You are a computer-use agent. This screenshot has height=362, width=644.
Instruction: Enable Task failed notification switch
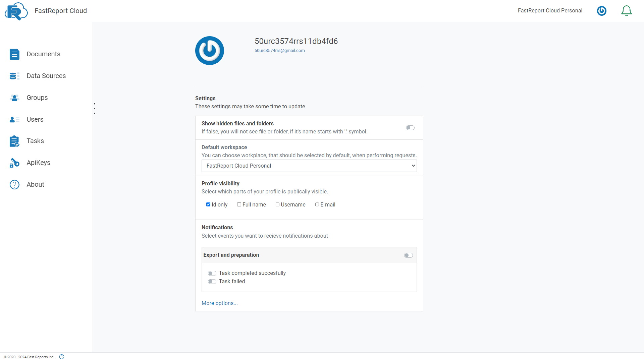click(x=212, y=282)
